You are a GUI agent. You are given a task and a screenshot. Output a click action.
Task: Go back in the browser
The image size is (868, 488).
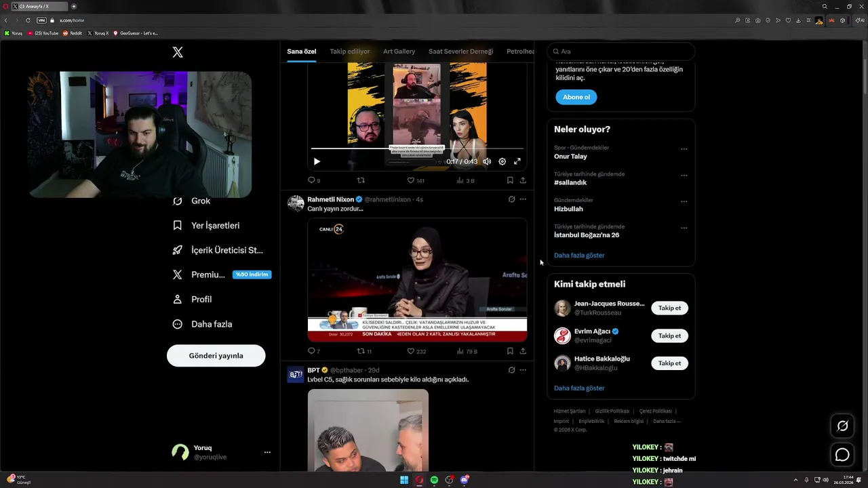(6, 20)
